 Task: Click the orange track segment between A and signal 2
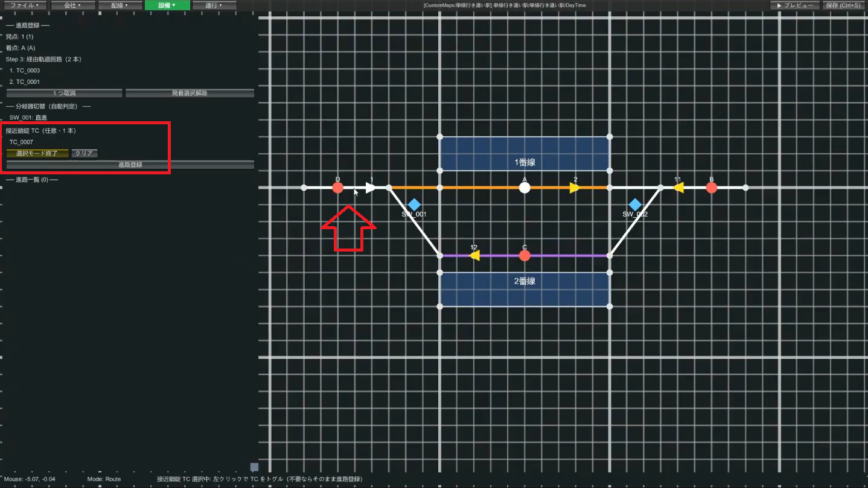[x=549, y=188]
